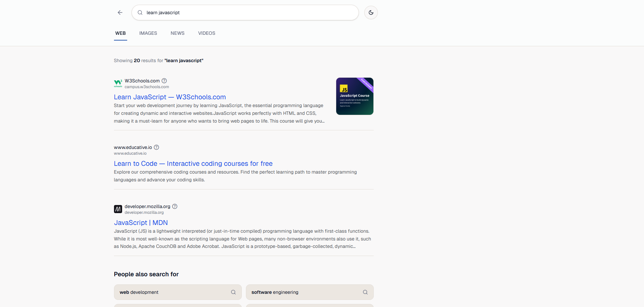Click search icon in web development suggestion
Image resolution: width=644 pixels, height=307 pixels.
[233, 292]
